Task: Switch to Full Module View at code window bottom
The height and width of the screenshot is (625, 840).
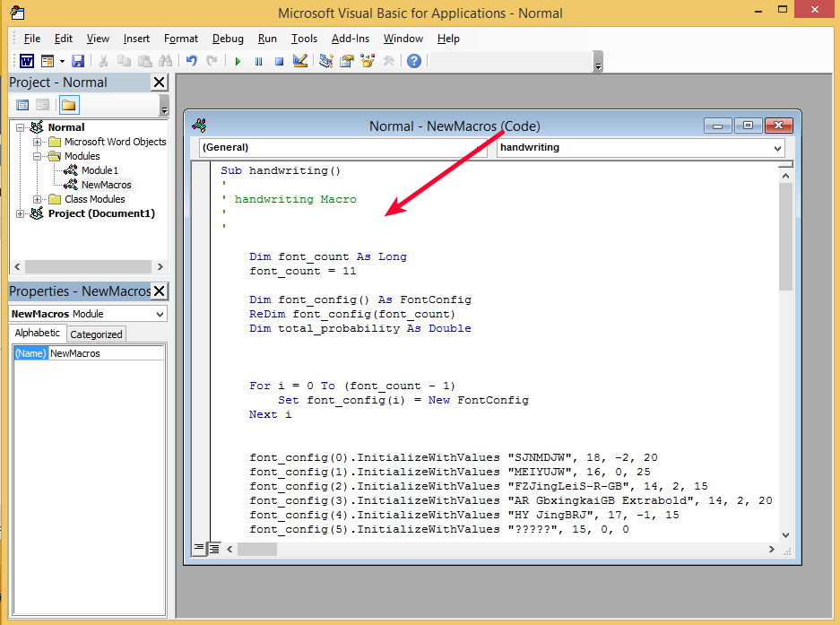Action: [214, 548]
